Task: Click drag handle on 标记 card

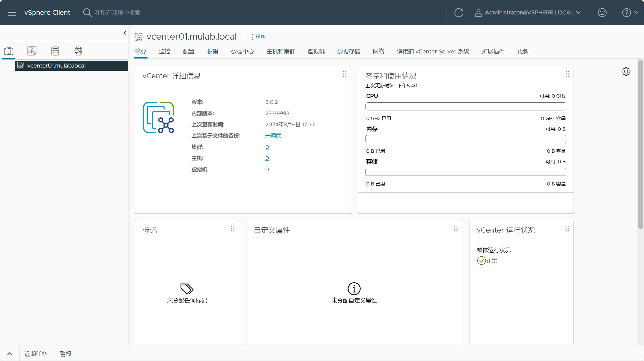Action: [x=233, y=228]
